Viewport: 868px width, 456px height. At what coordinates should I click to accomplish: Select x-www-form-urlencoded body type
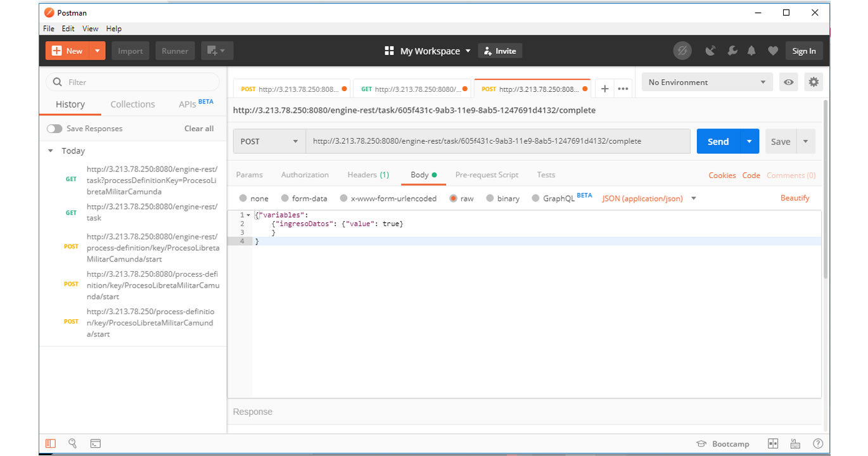click(343, 198)
